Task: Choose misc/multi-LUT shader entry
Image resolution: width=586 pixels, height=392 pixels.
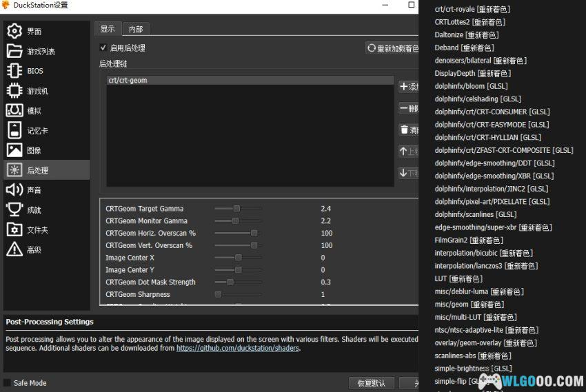Action: [476, 318]
